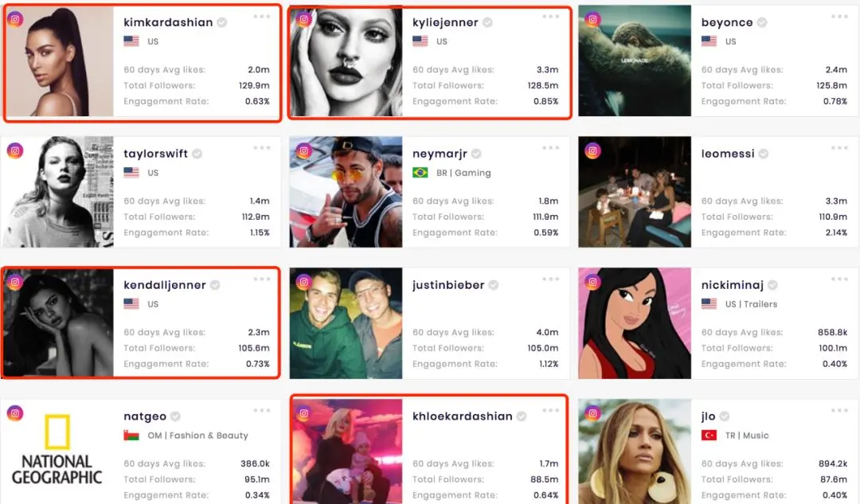The width and height of the screenshot is (860, 504).
Task: Open leomessi profile name link
Action: coord(728,154)
